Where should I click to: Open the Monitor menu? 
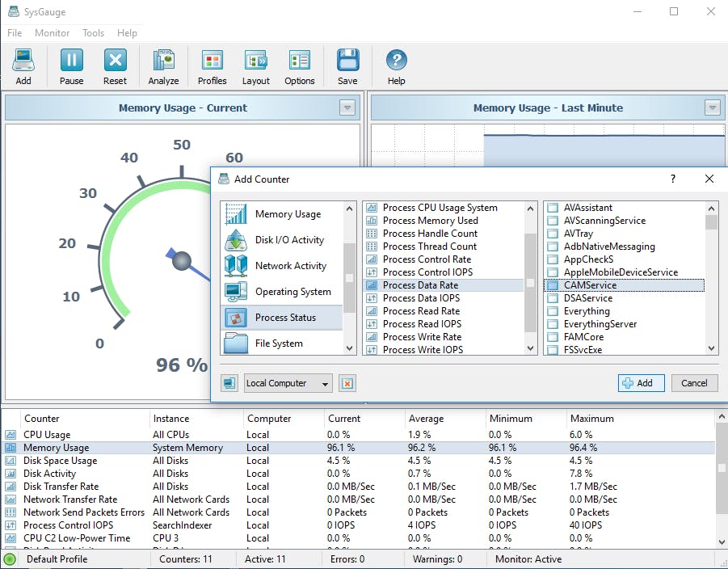[x=52, y=33]
